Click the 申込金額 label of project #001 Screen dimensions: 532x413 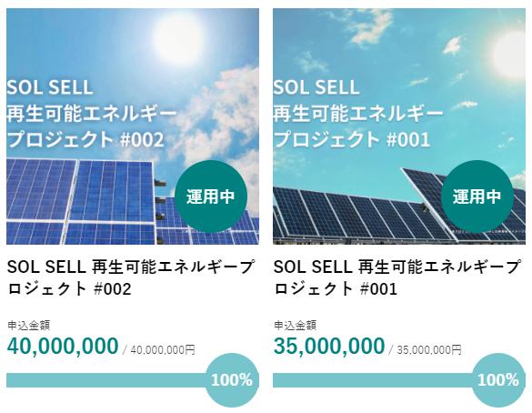(296, 326)
